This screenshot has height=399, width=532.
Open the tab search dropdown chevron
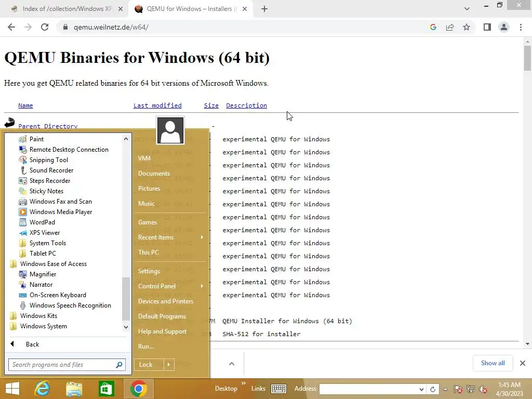467,9
